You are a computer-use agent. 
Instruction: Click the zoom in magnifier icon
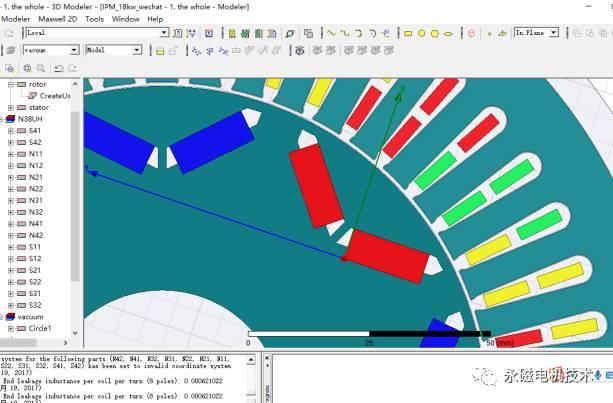click(x=27, y=68)
